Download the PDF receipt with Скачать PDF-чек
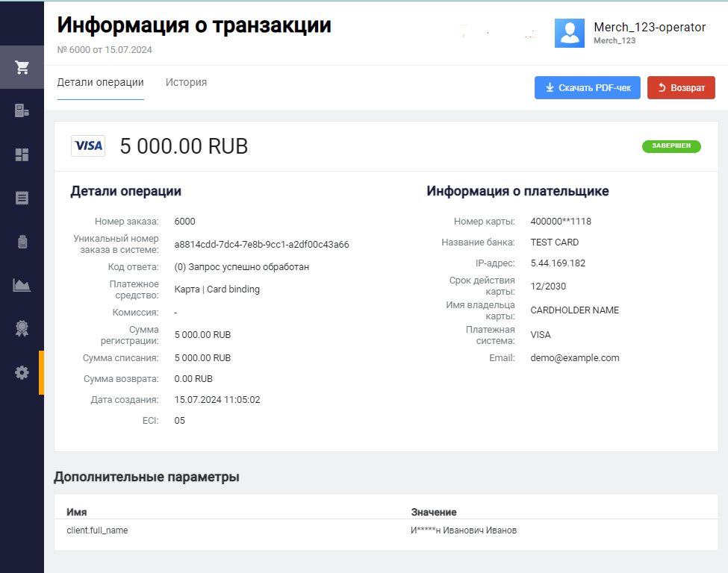The image size is (728, 573). pyautogui.click(x=587, y=88)
